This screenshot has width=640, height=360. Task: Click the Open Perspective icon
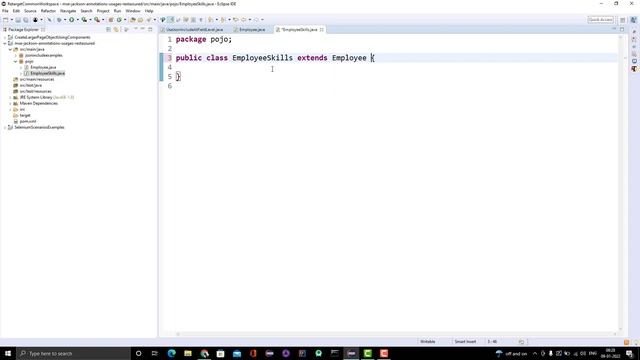[623, 20]
